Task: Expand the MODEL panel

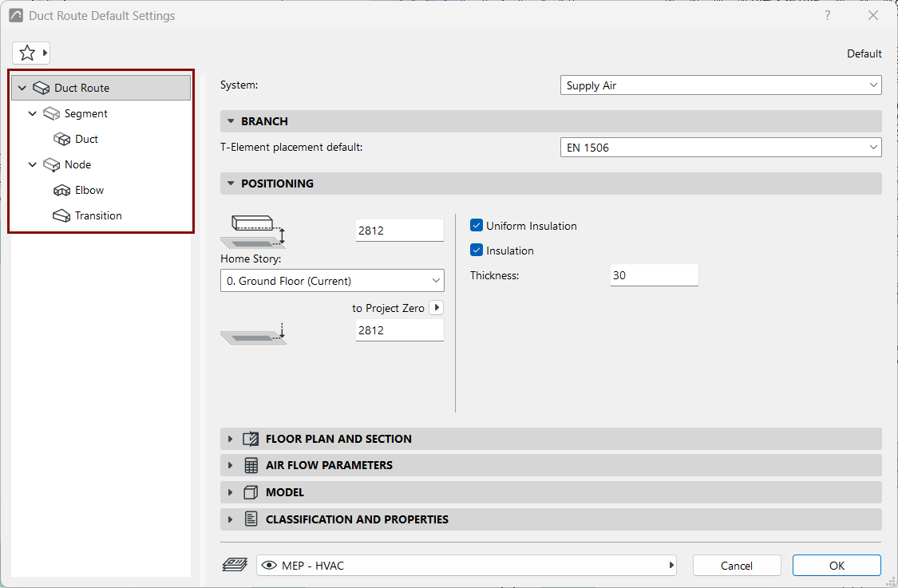Action: tap(230, 492)
